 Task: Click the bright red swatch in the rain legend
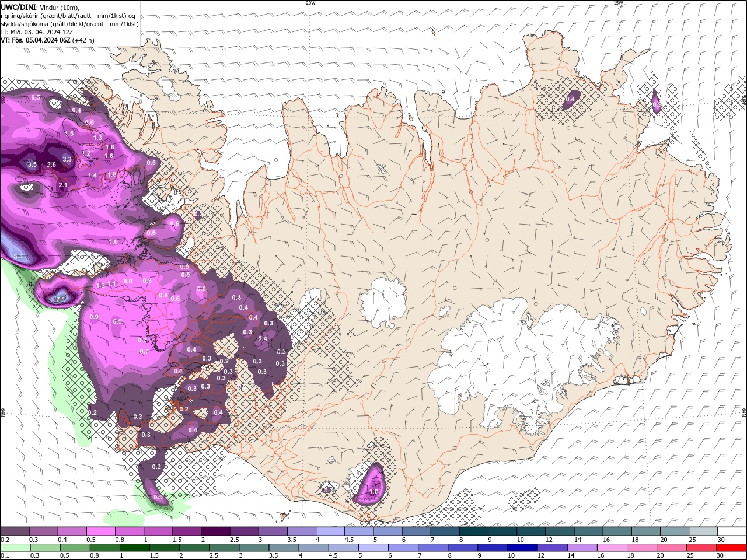(x=731, y=548)
